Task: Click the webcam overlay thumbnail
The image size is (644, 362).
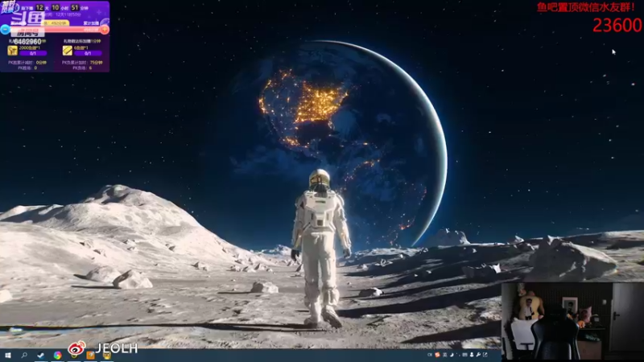Action: [572, 321]
